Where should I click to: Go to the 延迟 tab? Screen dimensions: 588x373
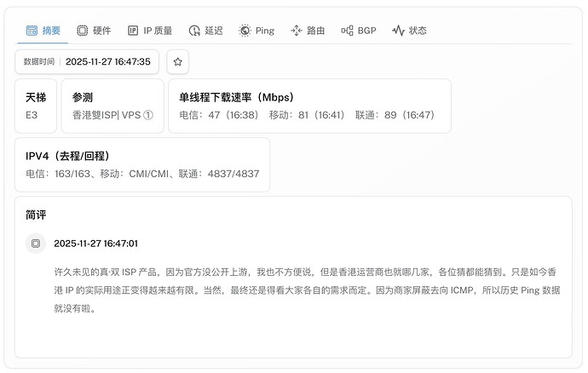pyautogui.click(x=206, y=31)
